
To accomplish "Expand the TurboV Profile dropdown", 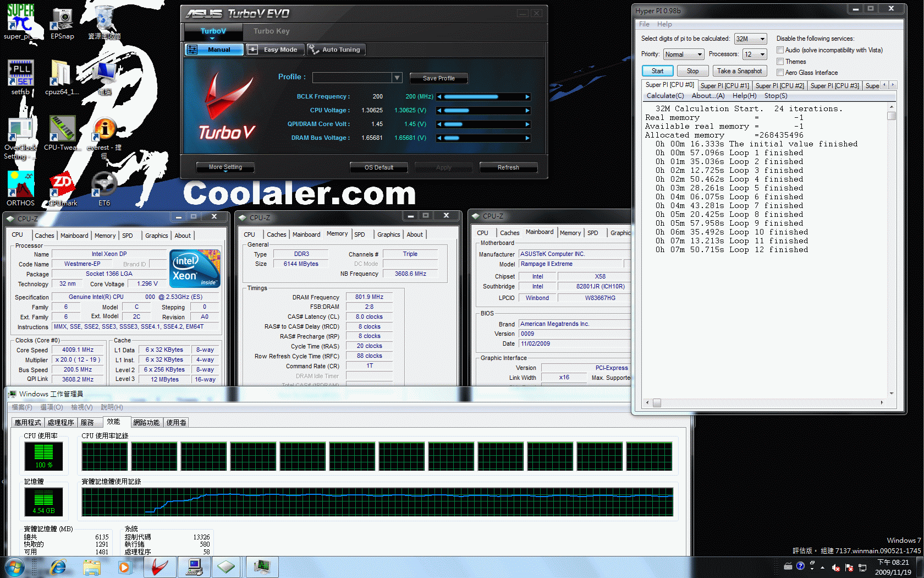I will [x=397, y=78].
